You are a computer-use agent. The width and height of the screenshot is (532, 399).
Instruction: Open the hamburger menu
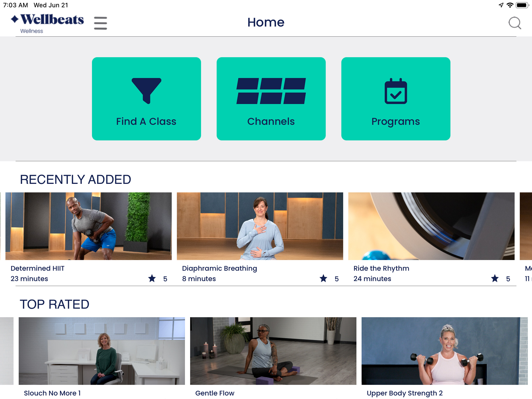pyautogui.click(x=100, y=23)
